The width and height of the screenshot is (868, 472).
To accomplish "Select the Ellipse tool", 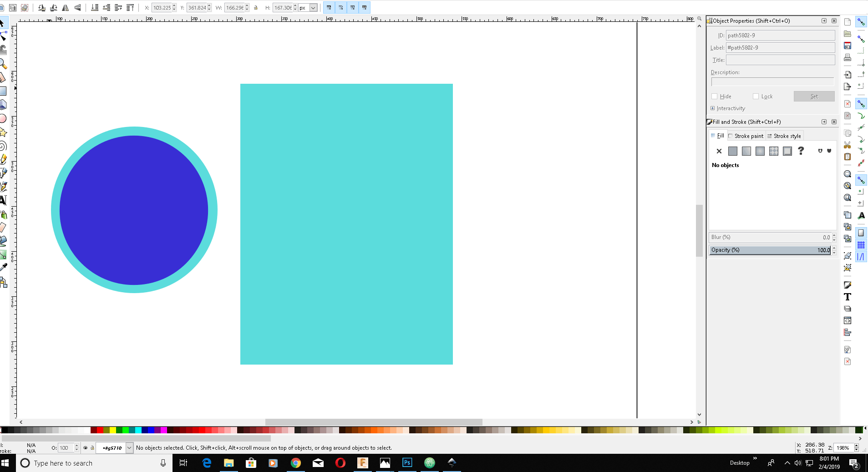I will (4, 119).
